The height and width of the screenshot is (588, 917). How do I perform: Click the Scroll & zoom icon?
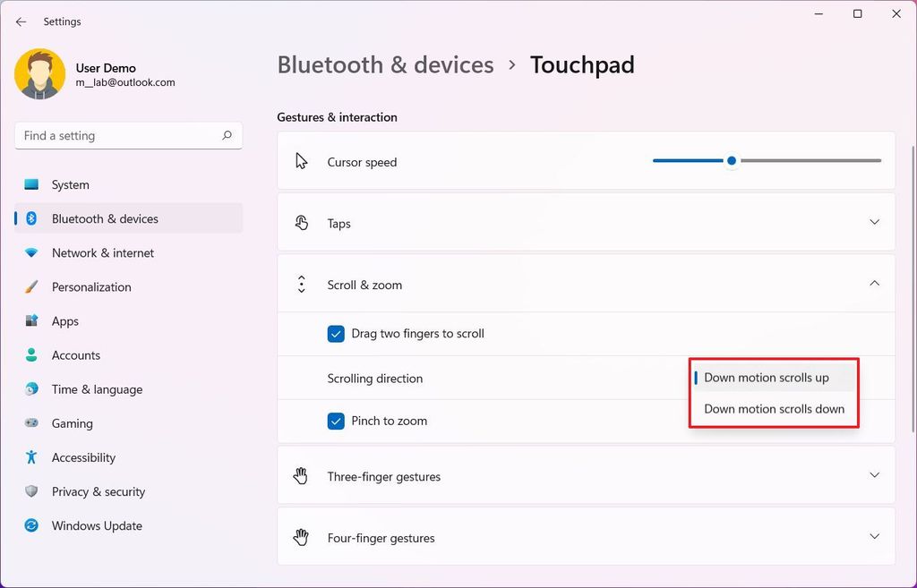pyautogui.click(x=302, y=283)
